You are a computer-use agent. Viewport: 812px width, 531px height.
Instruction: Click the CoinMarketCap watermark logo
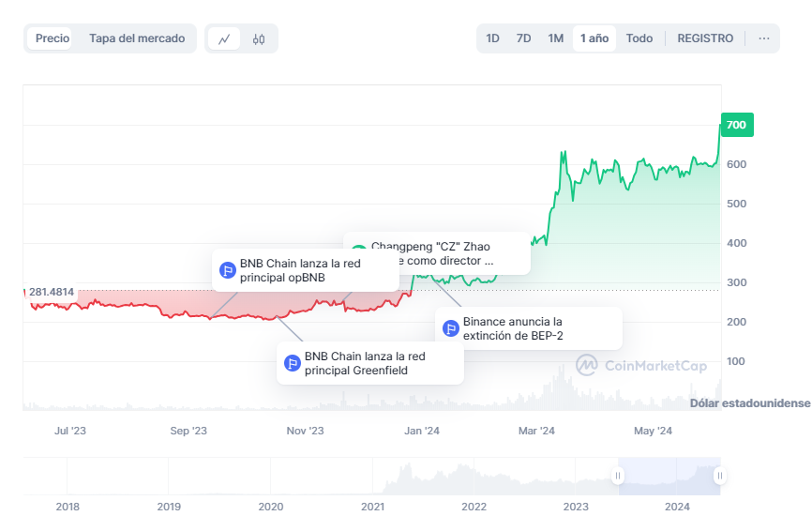point(587,365)
